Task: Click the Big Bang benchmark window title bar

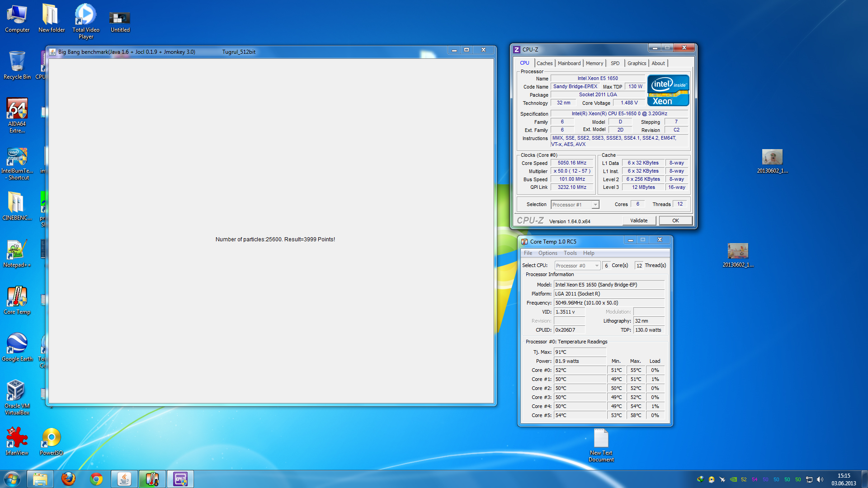Action: [x=249, y=52]
